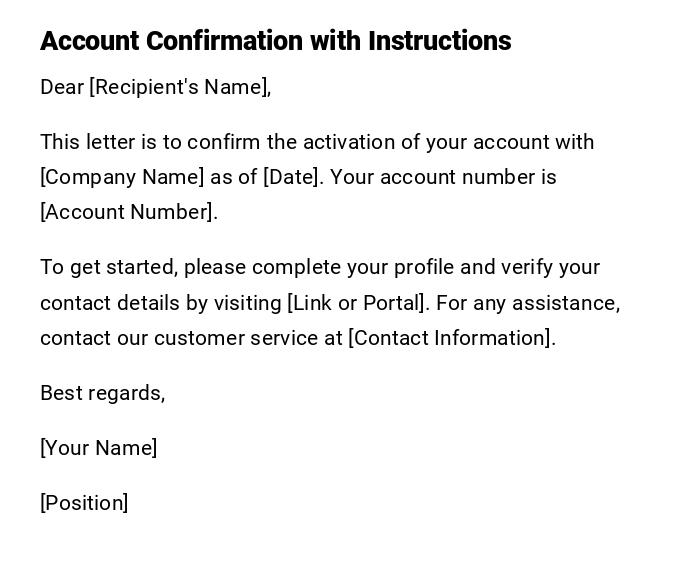The width and height of the screenshot is (700, 566).
Task: Place cursor on 'Best regards,' closing
Action: point(102,393)
